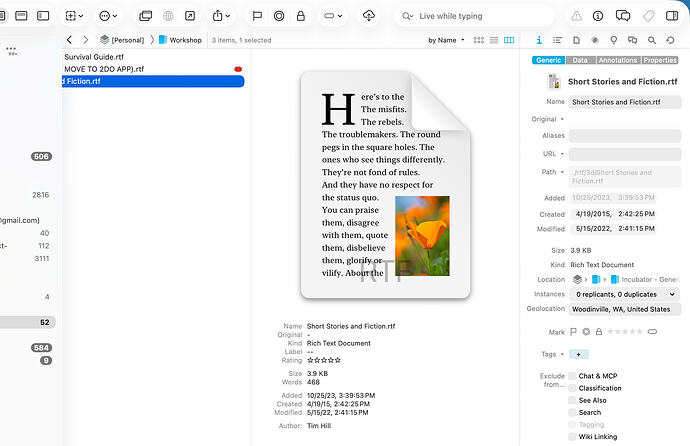Switch to the Properties tab
Viewport: 690px width, 446px height.
[x=660, y=60]
